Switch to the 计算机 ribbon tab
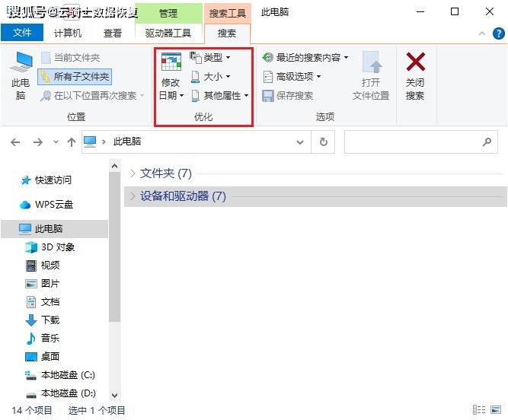 tap(67, 33)
